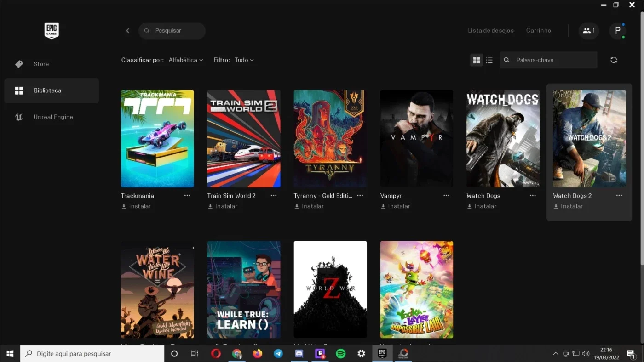This screenshot has width=644, height=362.
Task: Switch to grid view layout
Action: (x=477, y=60)
